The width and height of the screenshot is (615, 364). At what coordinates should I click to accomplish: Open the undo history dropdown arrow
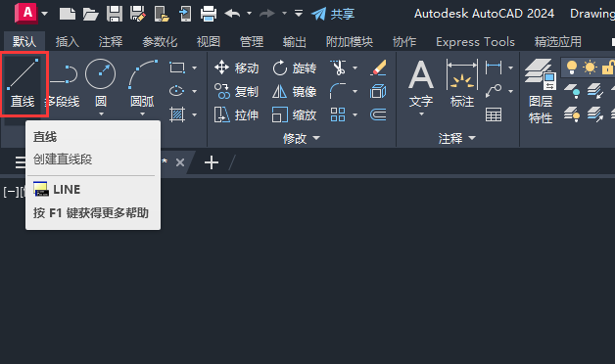pyautogui.click(x=249, y=14)
